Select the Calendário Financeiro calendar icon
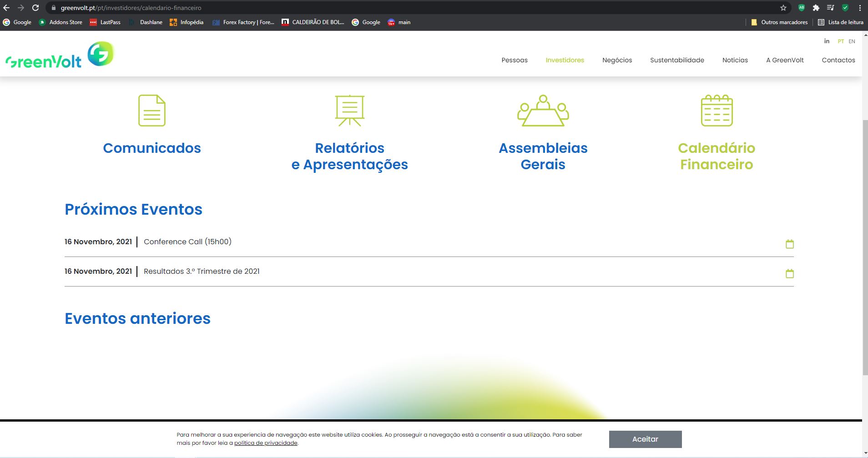 pos(717,111)
